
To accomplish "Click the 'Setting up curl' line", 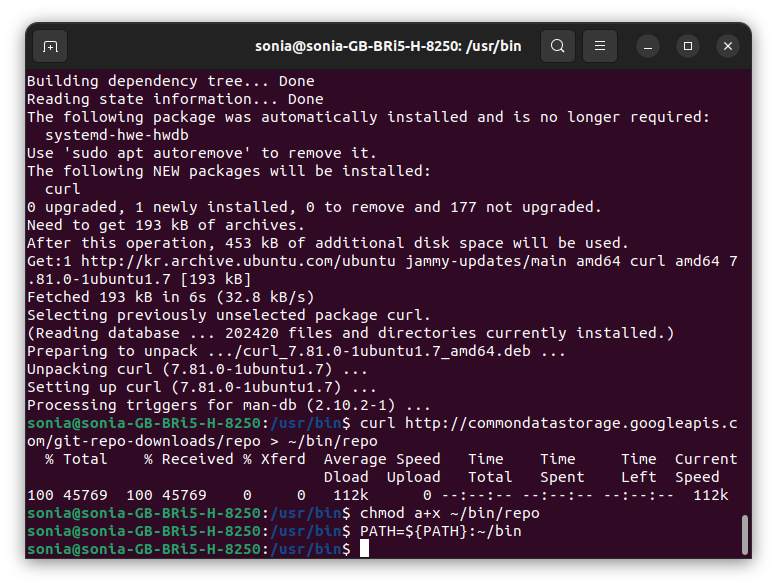I will click(x=202, y=387).
